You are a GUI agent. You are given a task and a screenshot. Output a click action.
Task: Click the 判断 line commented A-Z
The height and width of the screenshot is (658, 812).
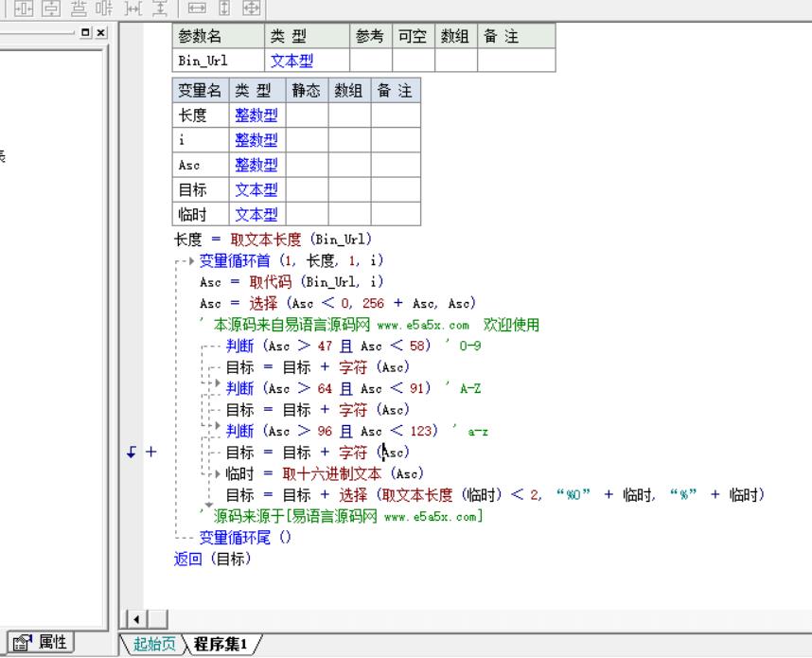354,388
